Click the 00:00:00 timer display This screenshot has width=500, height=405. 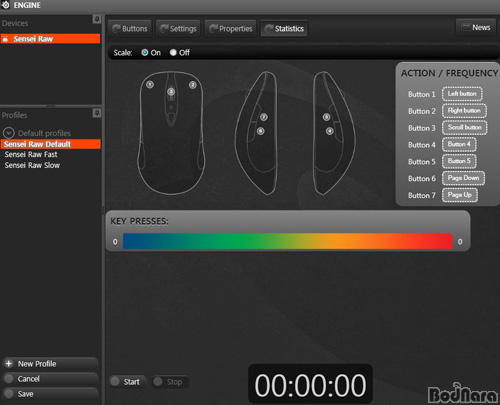click(310, 385)
